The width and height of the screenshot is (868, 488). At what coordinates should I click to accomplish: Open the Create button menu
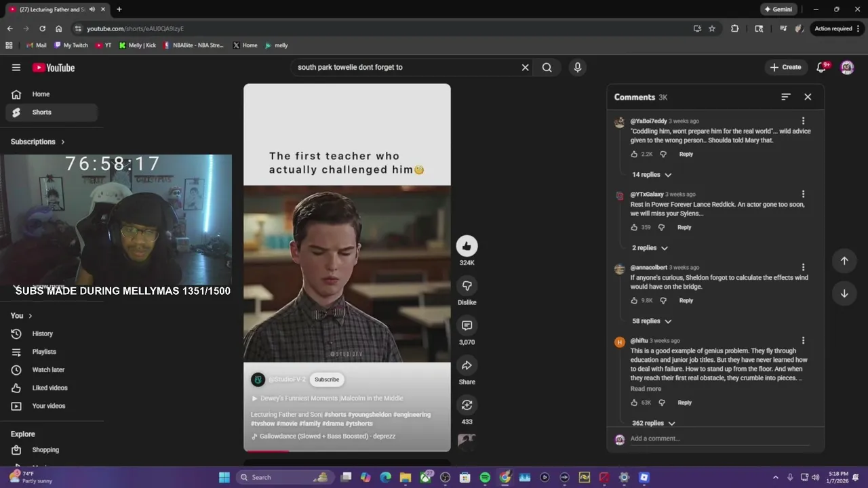786,67
